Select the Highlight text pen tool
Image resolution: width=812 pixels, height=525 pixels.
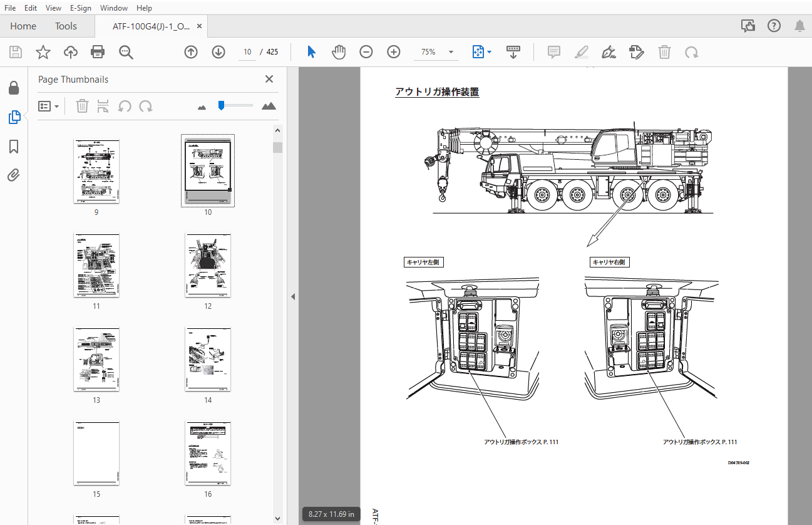581,52
